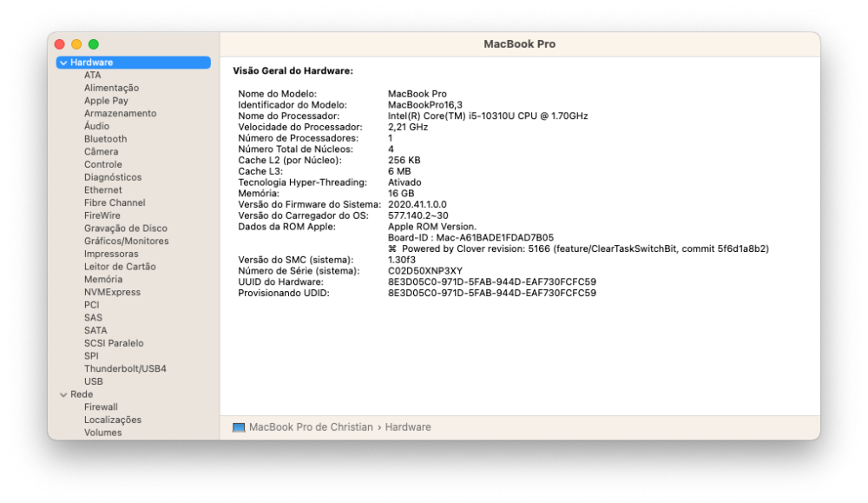
Task: Open Leitor de Cartão entry
Action: pos(120,267)
